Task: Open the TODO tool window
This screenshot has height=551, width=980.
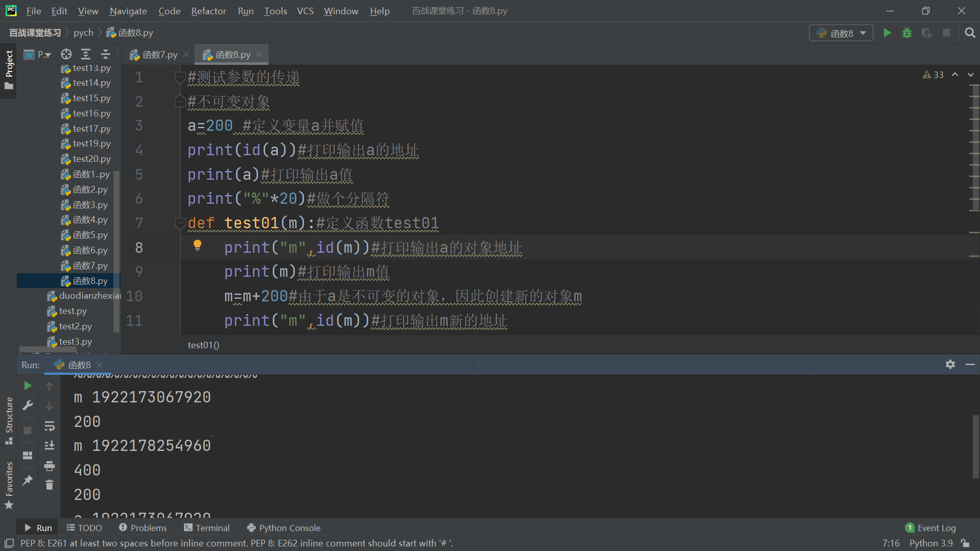Action: 84,528
